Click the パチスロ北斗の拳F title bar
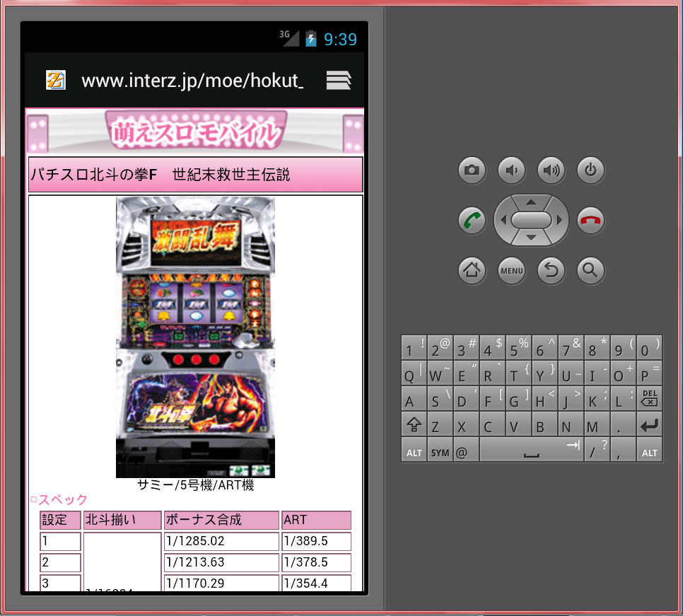The width and height of the screenshot is (683, 616). click(196, 175)
